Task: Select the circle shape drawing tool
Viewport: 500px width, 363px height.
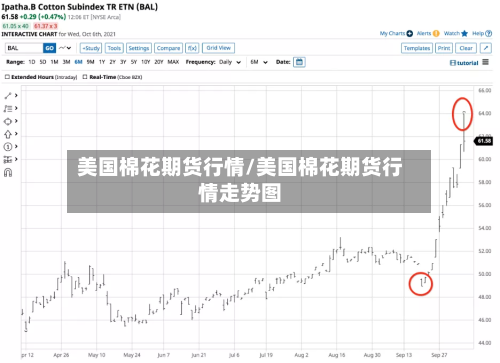Action: tap(8, 121)
